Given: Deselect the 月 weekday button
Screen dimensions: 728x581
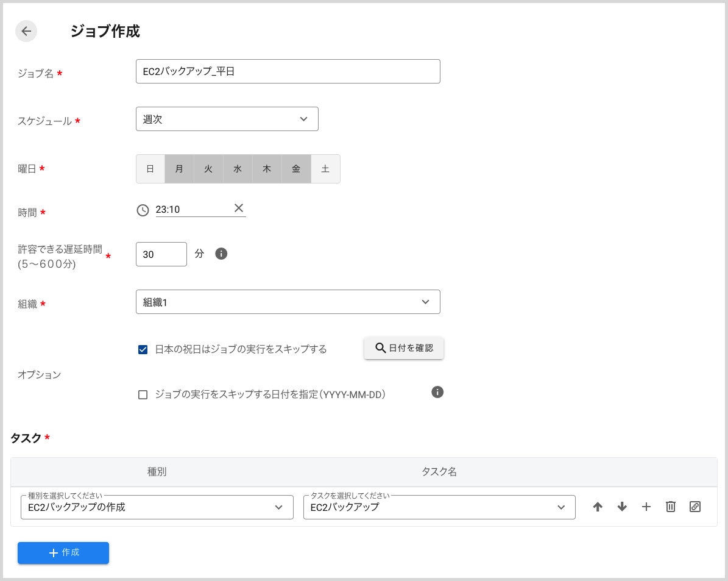Looking at the screenshot, I should (x=179, y=169).
